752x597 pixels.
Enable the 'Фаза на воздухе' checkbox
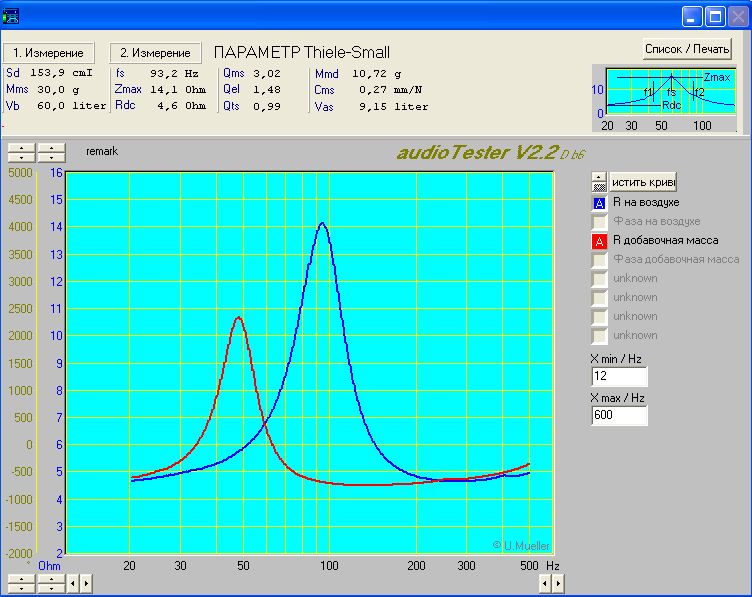(x=599, y=222)
